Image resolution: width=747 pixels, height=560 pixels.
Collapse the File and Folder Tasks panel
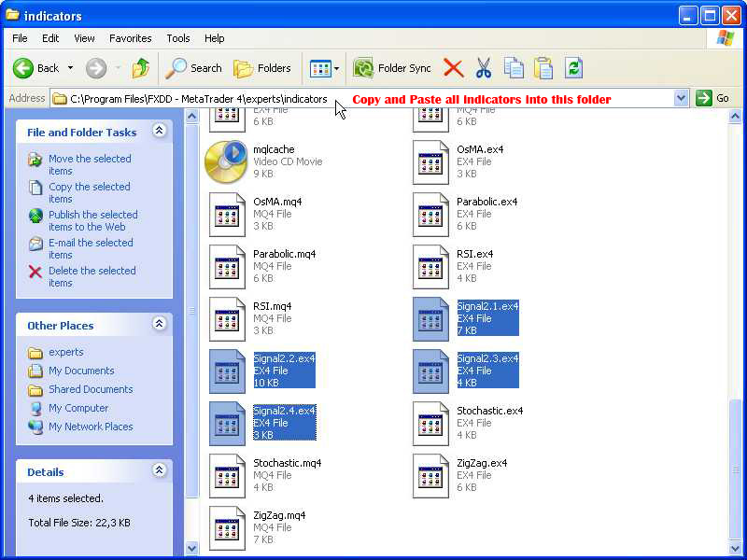(x=159, y=132)
